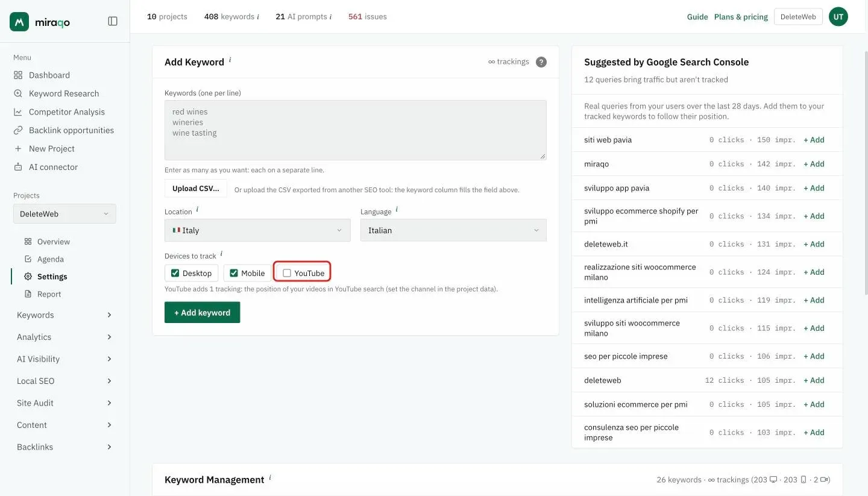Image resolution: width=868 pixels, height=496 pixels.
Task: Open the UT user avatar
Action: click(838, 17)
